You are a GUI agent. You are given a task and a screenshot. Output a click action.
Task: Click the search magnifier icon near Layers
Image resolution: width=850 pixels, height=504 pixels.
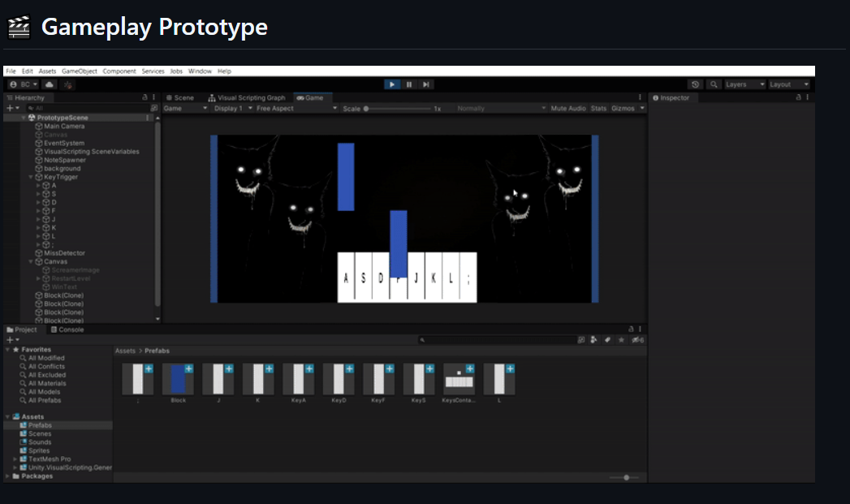(713, 84)
